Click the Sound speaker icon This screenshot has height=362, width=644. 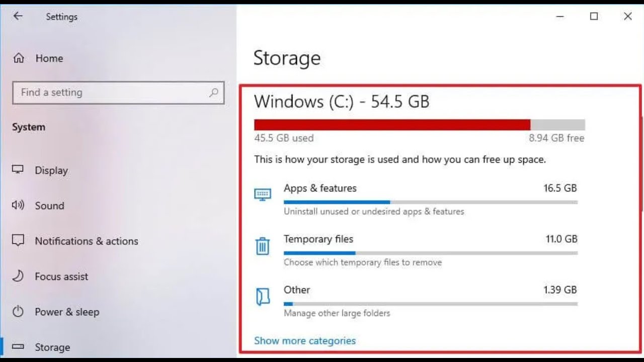click(x=18, y=205)
